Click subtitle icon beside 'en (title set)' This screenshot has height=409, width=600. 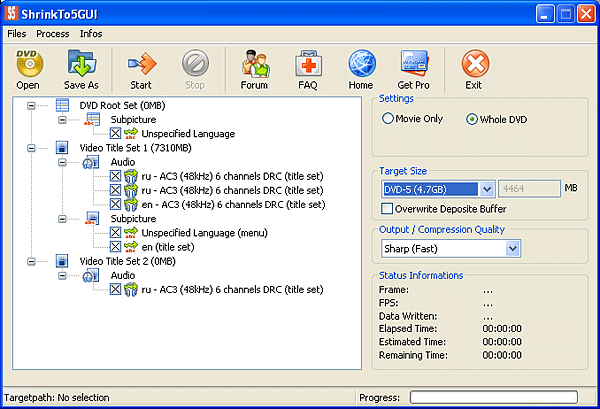pyautogui.click(x=130, y=247)
